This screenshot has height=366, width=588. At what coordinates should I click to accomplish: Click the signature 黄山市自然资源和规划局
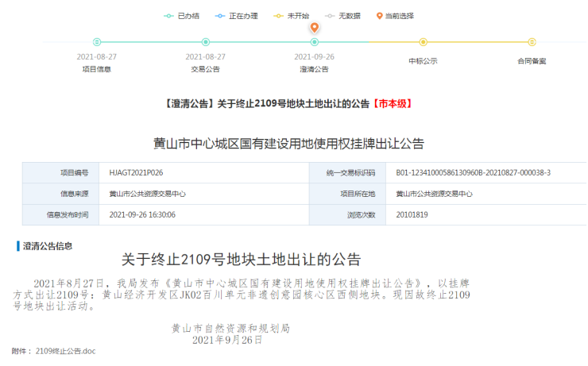[230, 329]
